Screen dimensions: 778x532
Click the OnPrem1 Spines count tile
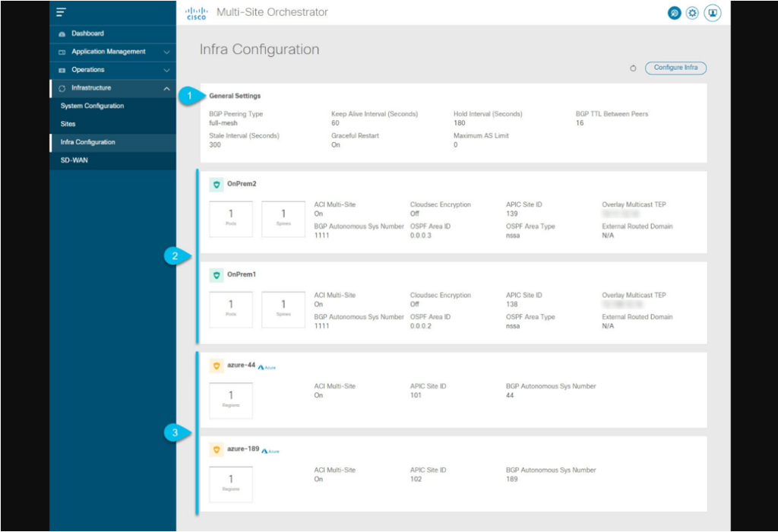283,309
